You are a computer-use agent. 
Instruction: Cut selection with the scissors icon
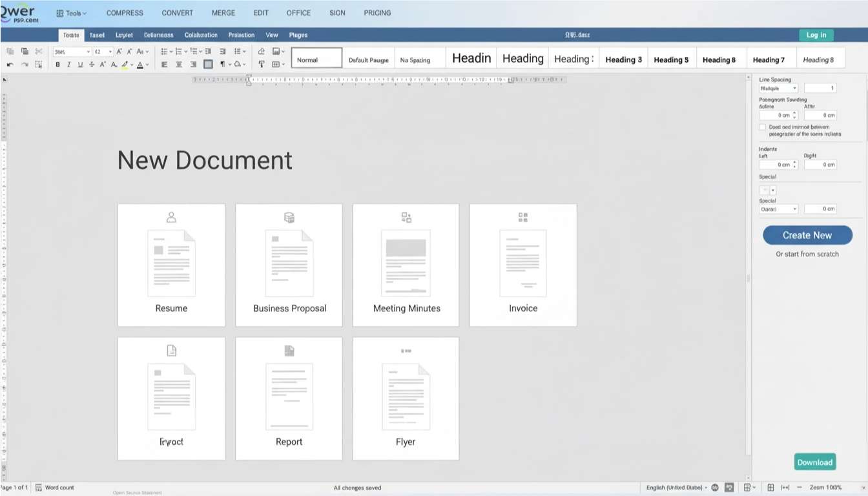pyautogui.click(x=39, y=51)
